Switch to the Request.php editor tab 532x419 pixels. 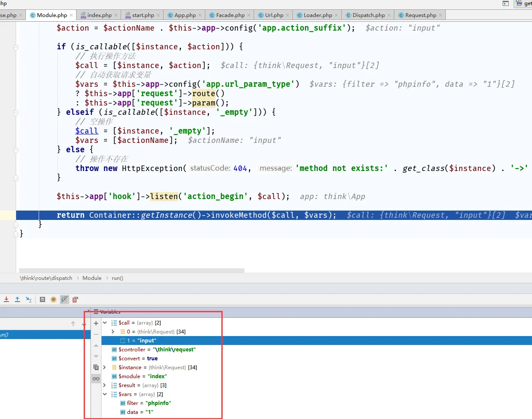click(x=420, y=15)
